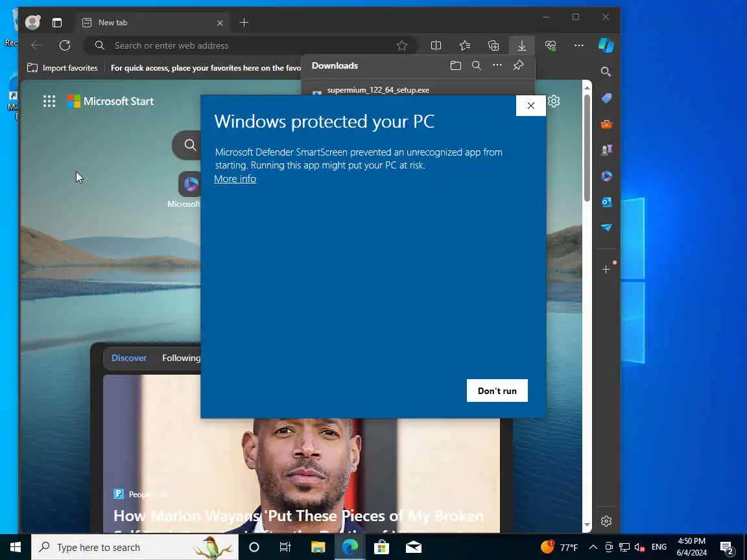This screenshot has width=747, height=560.
Task: Search downloads using magnifier icon
Action: 477,65
